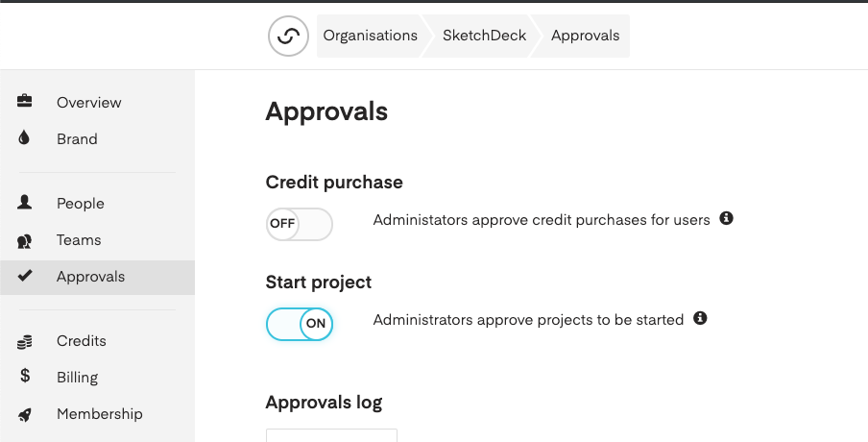Click the heads icon beside Teams
868x442 pixels.
pyautogui.click(x=24, y=241)
